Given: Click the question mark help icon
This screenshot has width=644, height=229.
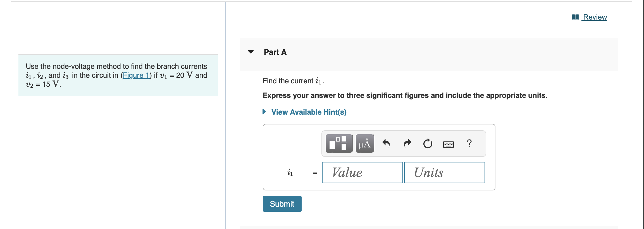Looking at the screenshot, I should click(x=469, y=144).
